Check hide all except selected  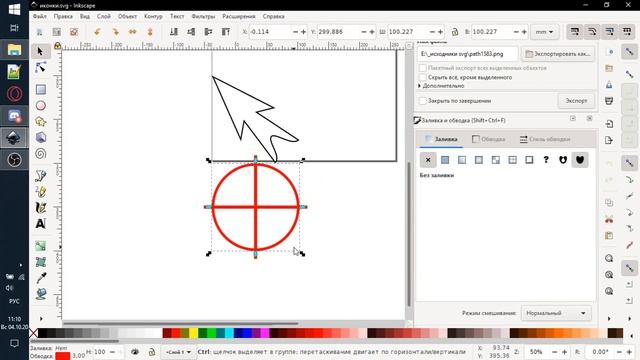(423, 77)
